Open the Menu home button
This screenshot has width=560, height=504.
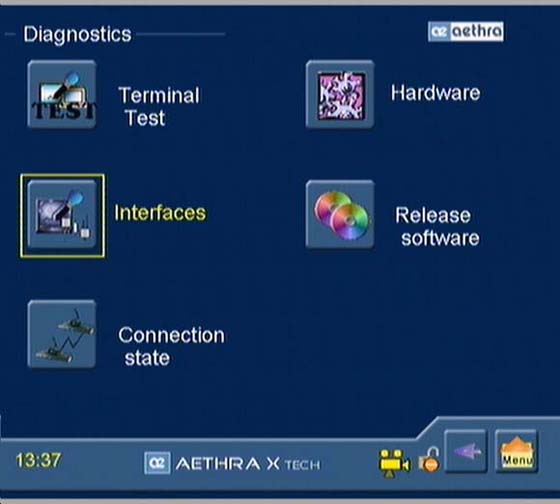(516, 451)
